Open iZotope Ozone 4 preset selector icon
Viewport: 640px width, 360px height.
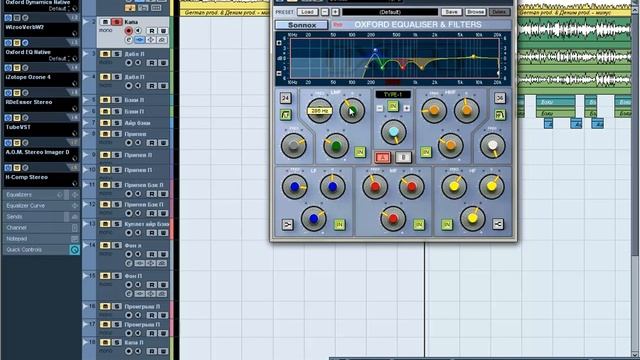tap(74, 83)
